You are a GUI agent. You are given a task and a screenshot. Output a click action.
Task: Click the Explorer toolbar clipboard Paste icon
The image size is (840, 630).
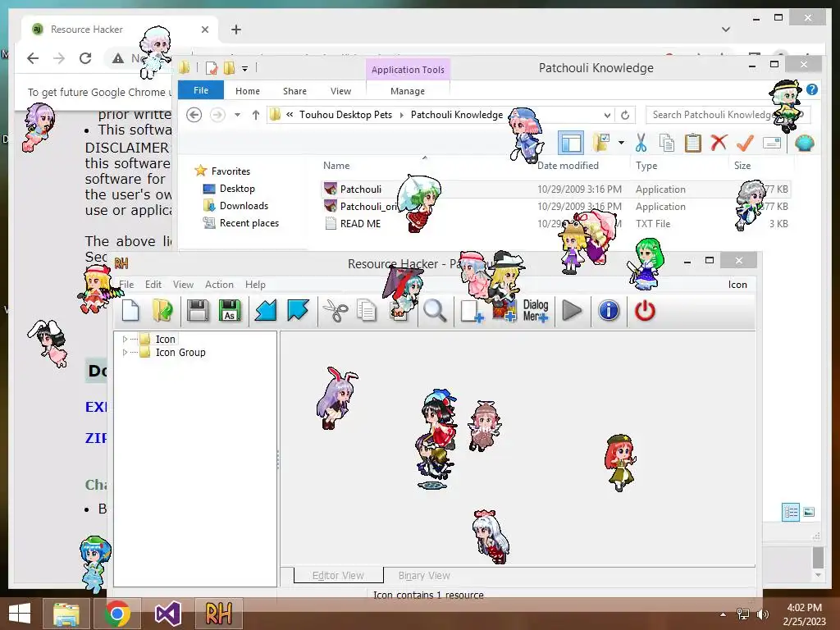click(692, 143)
